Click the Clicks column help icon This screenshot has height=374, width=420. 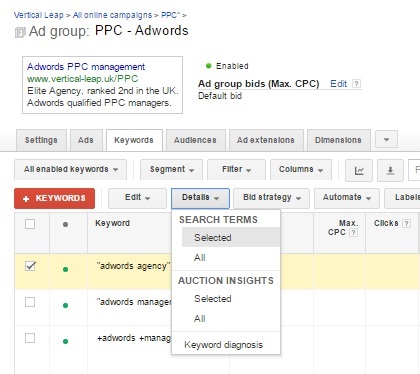(406, 223)
